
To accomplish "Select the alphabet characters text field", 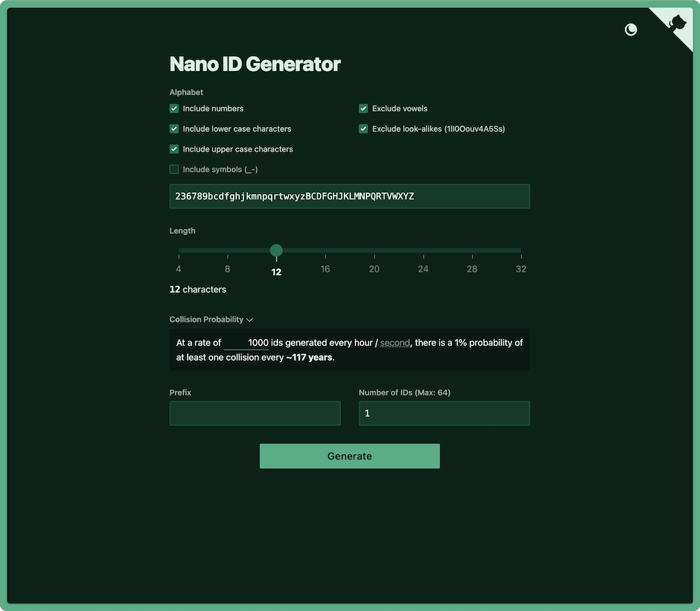I will pos(349,196).
